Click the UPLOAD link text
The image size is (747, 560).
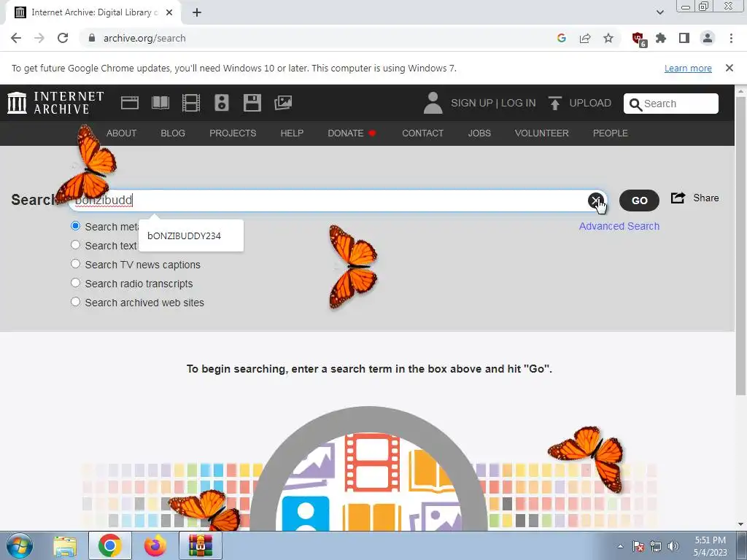(590, 103)
